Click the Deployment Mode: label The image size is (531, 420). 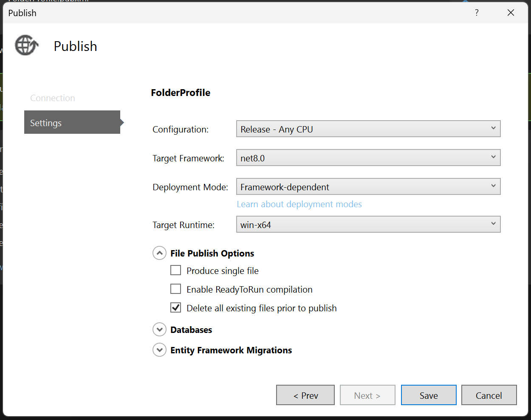pyautogui.click(x=190, y=187)
